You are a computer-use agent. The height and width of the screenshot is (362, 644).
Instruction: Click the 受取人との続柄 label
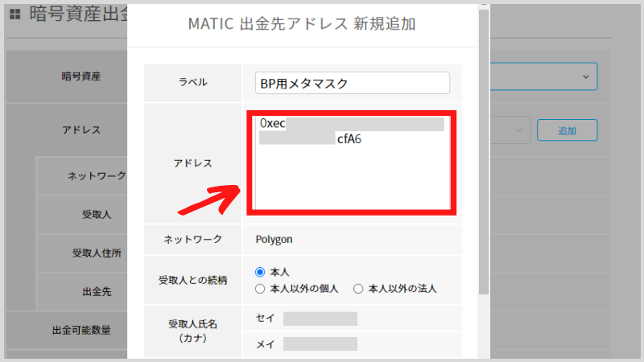[192, 281]
